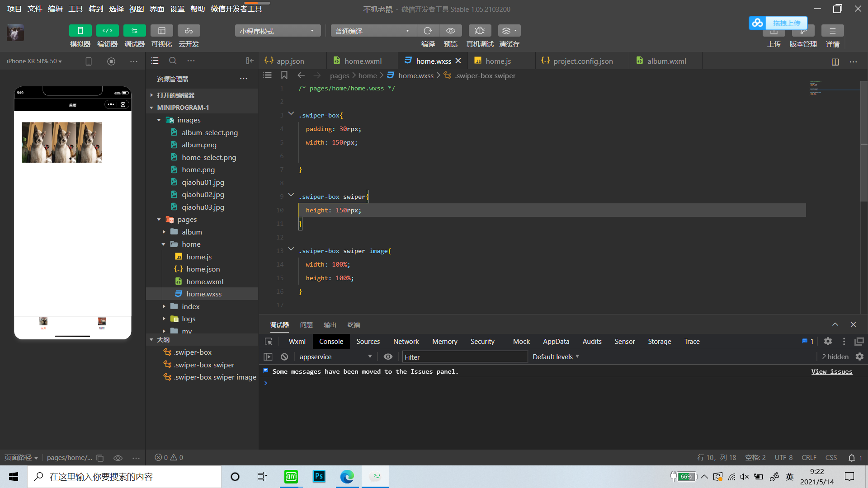Click the element inspector selection icon
This screenshot has width=868, height=488.
(269, 342)
